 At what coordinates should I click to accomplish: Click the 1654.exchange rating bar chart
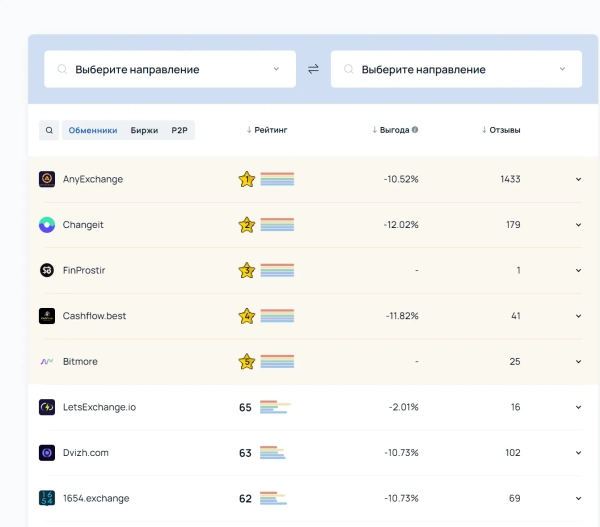[273, 498]
